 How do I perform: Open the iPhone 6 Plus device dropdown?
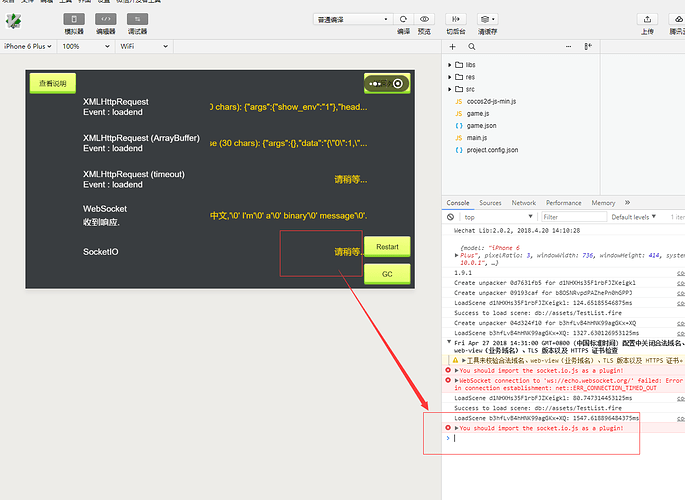(x=28, y=46)
